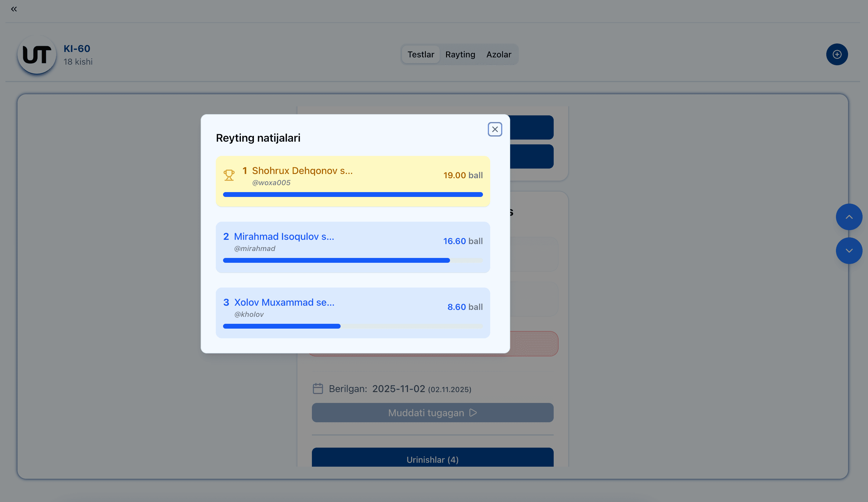Close the Reyting natijalari dialog

495,130
